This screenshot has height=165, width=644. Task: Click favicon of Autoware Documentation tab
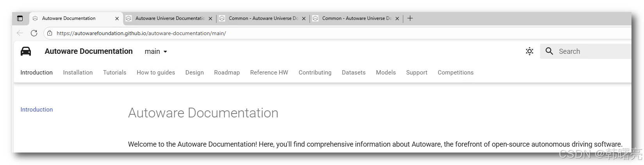coord(35,18)
